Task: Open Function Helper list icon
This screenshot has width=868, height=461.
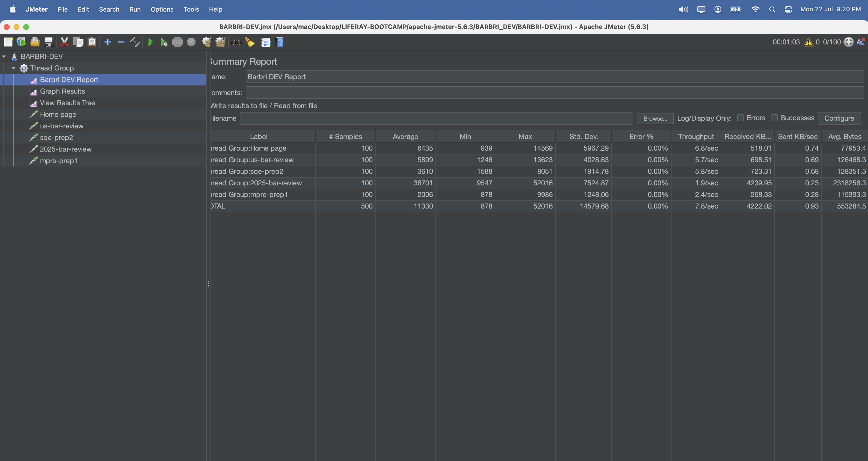Action: pos(266,42)
